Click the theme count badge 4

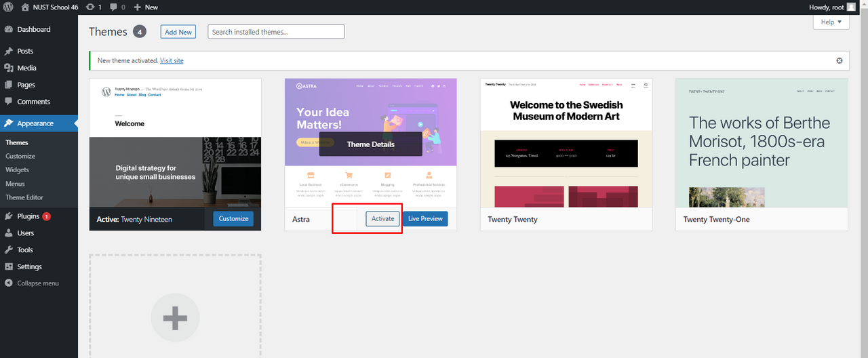tap(139, 32)
